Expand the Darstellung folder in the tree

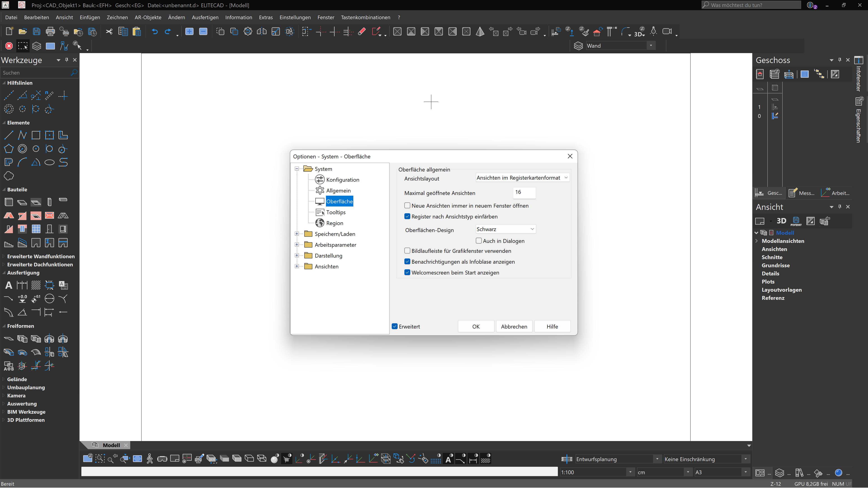pyautogui.click(x=297, y=256)
